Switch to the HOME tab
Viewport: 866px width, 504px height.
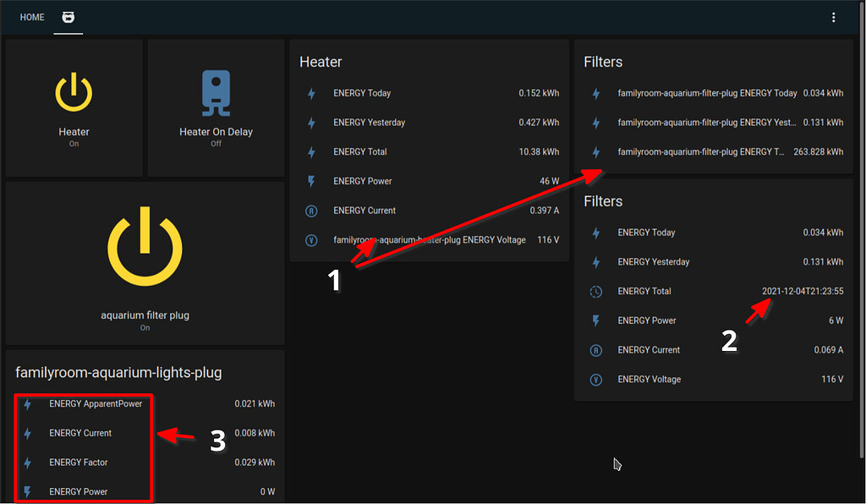31,17
